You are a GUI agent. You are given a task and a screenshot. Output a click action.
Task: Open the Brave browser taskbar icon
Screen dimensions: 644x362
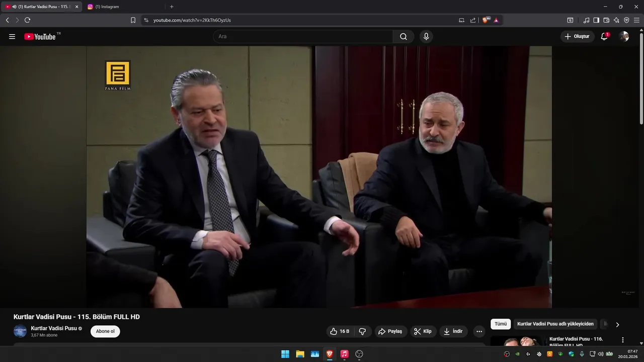coord(330,354)
